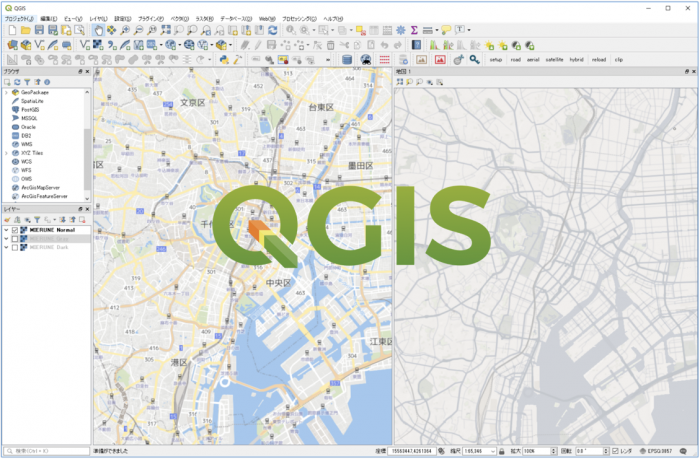Open messages log speech bubble in status bar
700x459 pixels.
pos(683,451)
